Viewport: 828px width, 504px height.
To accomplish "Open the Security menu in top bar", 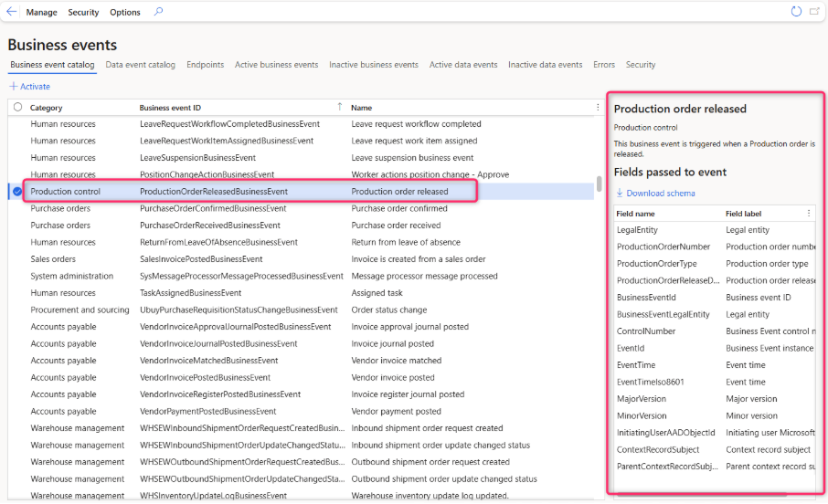I will (x=83, y=12).
